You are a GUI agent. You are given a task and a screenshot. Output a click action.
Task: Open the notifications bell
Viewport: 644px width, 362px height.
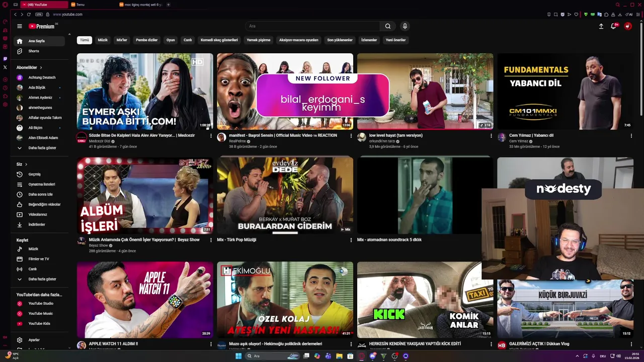pos(613,26)
